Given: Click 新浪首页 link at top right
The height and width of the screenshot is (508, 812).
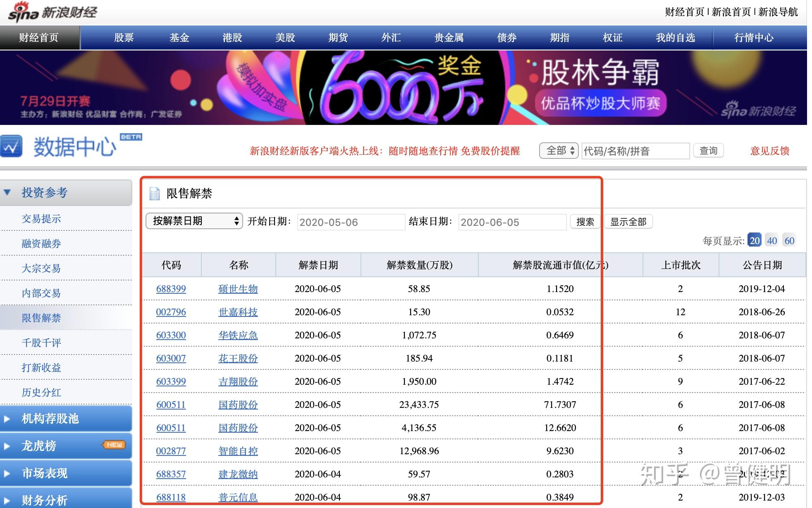Looking at the screenshot, I should [x=731, y=12].
